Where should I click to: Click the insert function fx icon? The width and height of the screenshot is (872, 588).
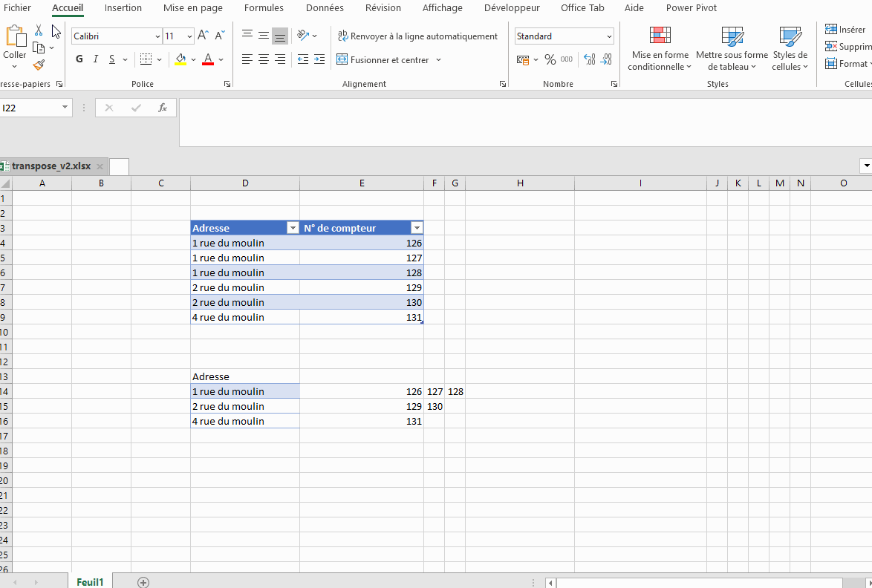pos(163,108)
